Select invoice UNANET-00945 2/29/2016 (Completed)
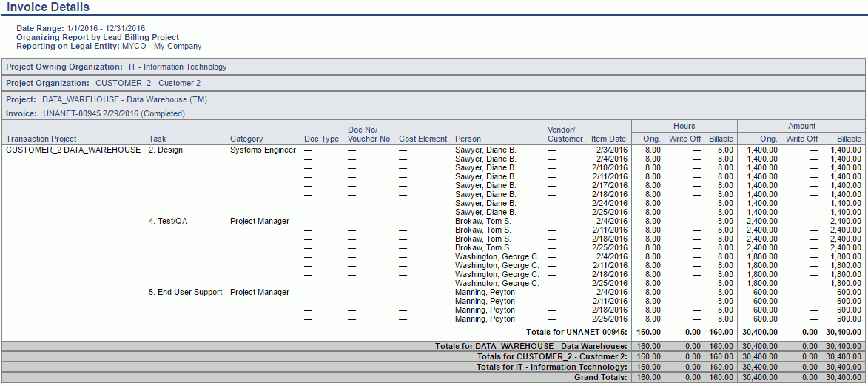The image size is (868, 386). click(x=113, y=114)
